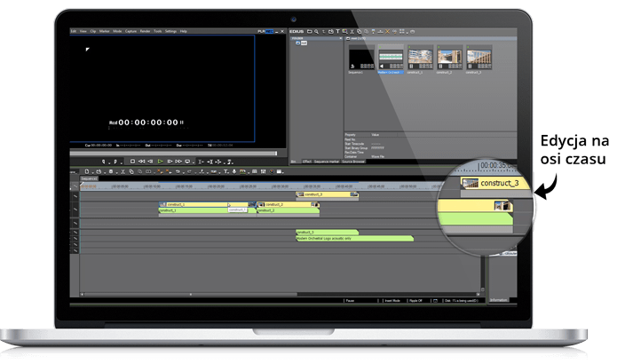The width and height of the screenshot is (617, 364).
Task: Switch to the Effect tab
Action: click(x=307, y=161)
